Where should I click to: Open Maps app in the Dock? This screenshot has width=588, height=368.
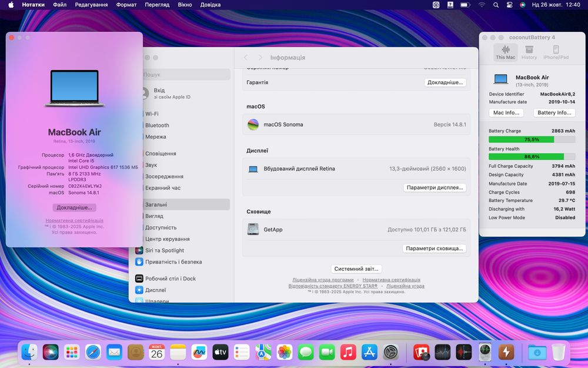(263, 352)
